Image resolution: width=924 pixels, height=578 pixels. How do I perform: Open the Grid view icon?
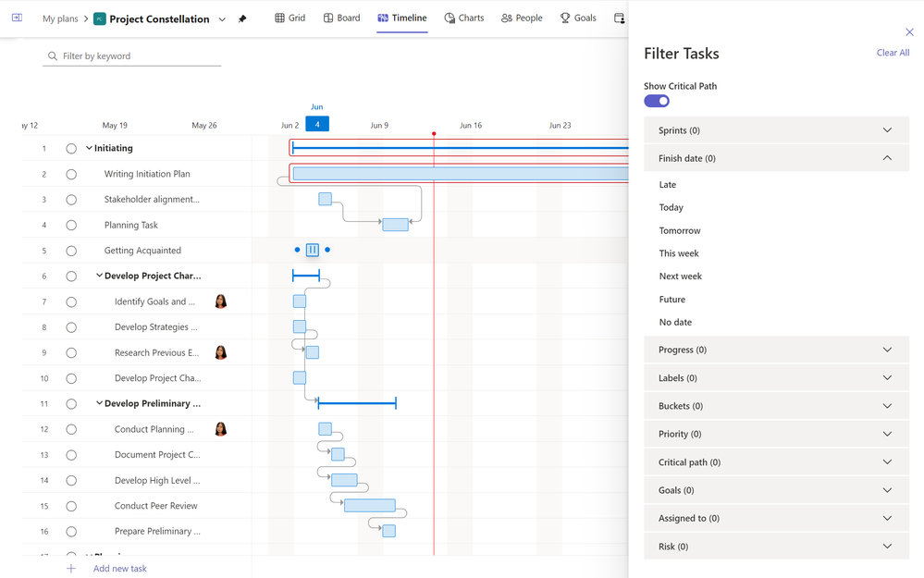tap(280, 18)
